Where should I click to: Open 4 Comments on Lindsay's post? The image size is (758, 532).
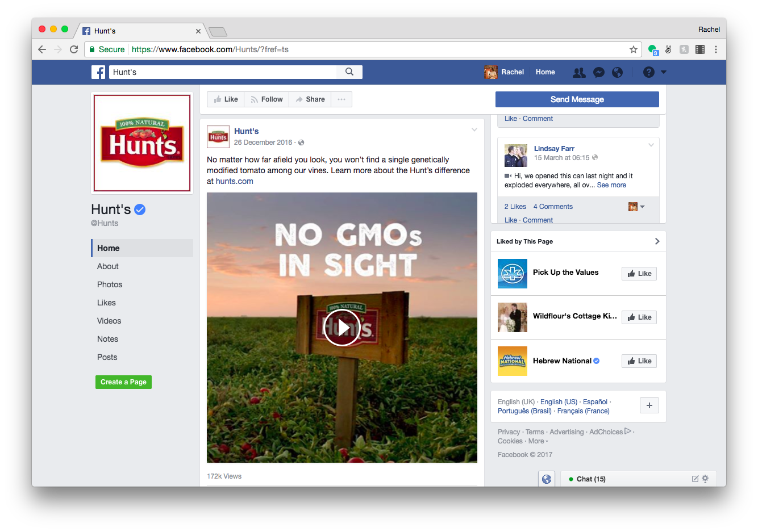click(553, 207)
